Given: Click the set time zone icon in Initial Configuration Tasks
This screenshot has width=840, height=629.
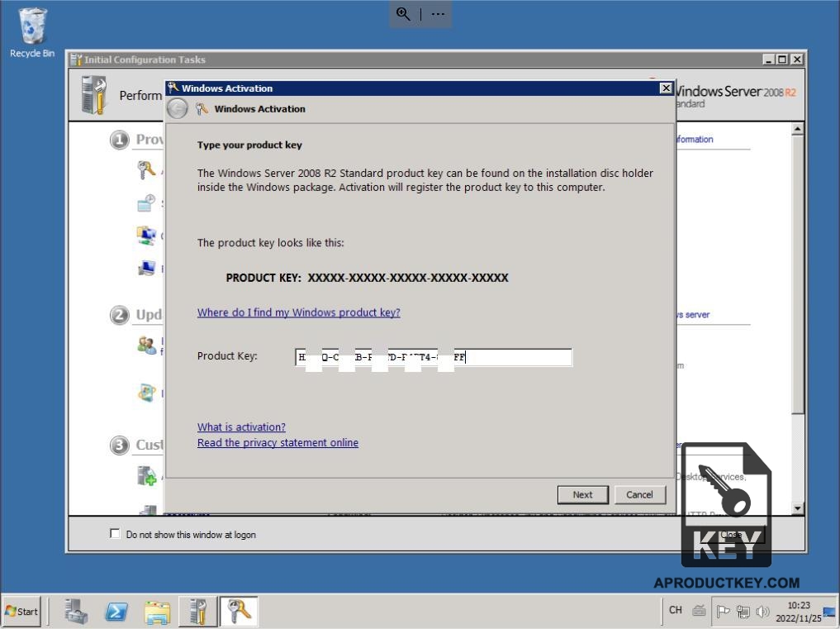Looking at the screenshot, I should [145, 203].
